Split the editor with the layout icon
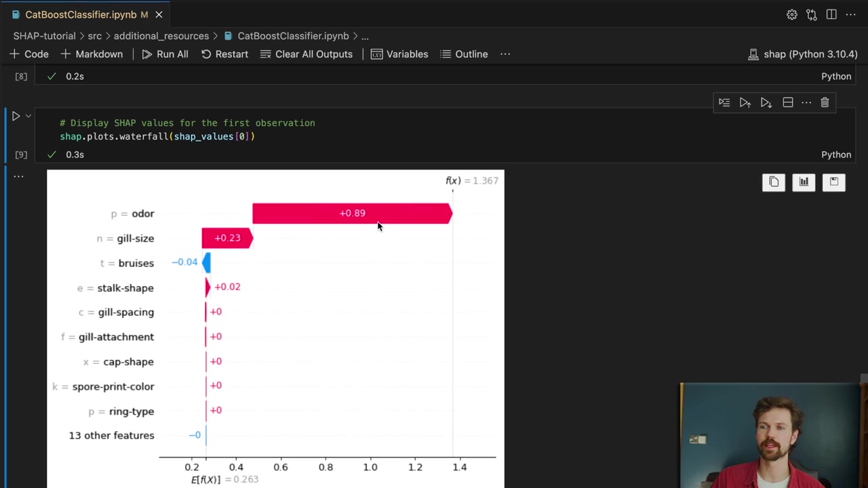Image resolution: width=868 pixels, height=488 pixels. tap(831, 14)
